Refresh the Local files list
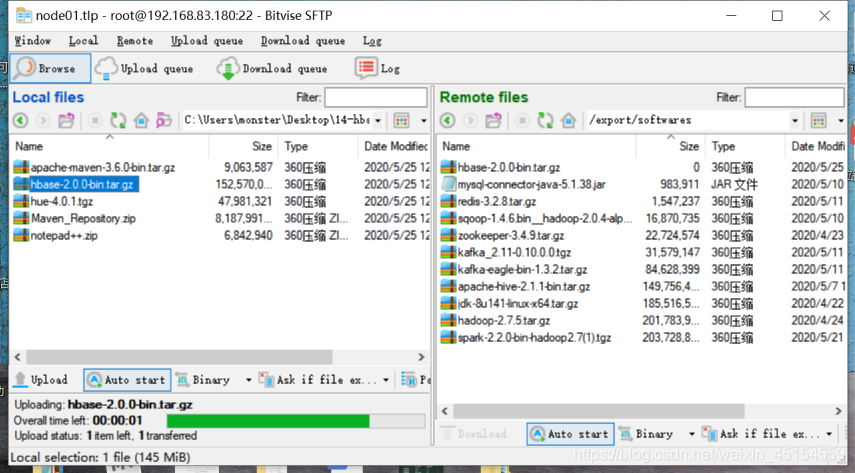This screenshot has height=473, width=855. pyautogui.click(x=118, y=120)
